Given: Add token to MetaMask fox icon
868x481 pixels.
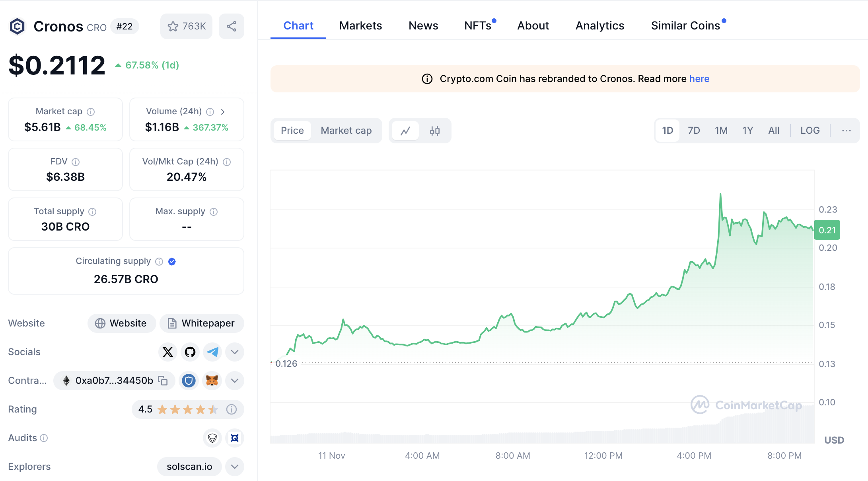Looking at the screenshot, I should pyautogui.click(x=212, y=380).
